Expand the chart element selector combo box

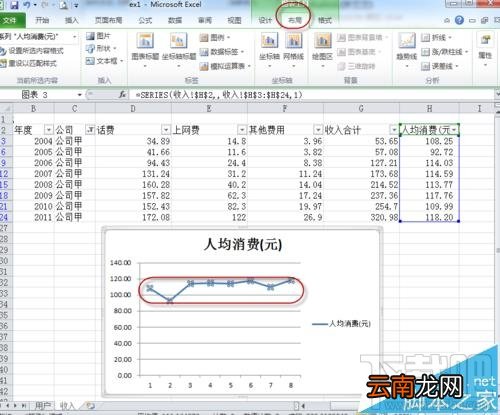coord(75,36)
